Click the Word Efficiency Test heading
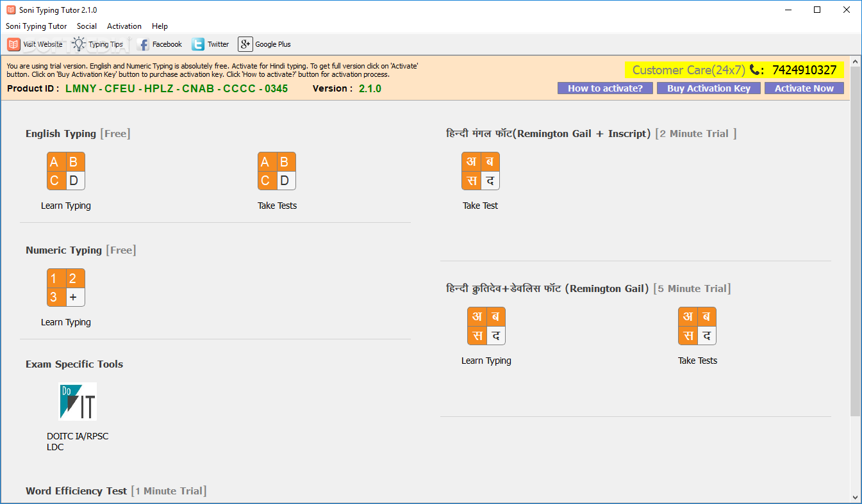This screenshot has height=504, width=862. (115, 491)
